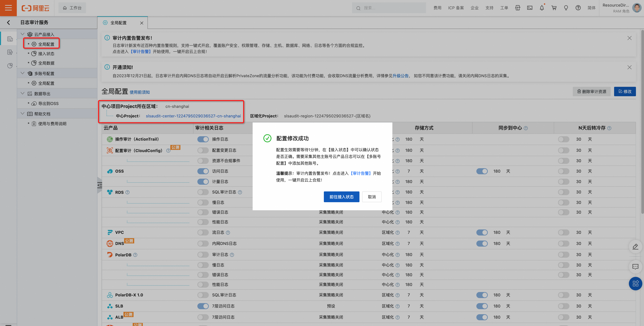The width and height of the screenshot is (644, 326).
Task: Open the orange hamburger main menu
Action: coord(8,8)
